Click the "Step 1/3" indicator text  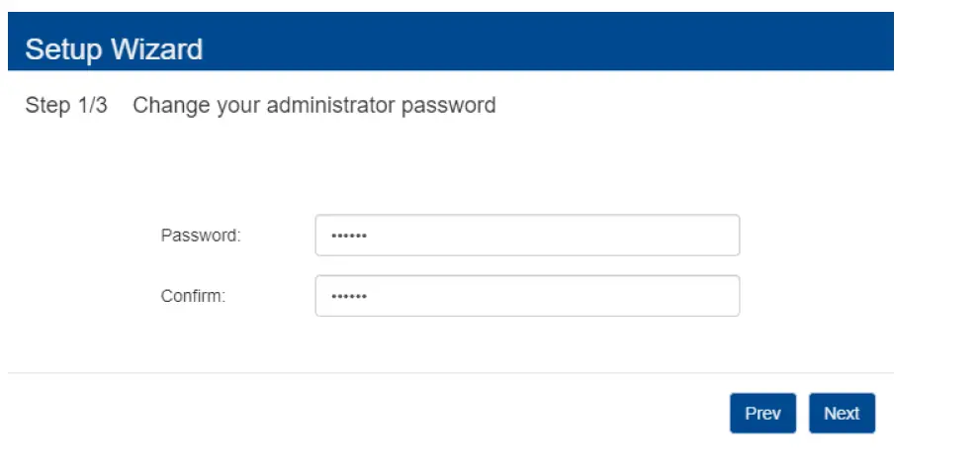pyautogui.click(x=66, y=105)
